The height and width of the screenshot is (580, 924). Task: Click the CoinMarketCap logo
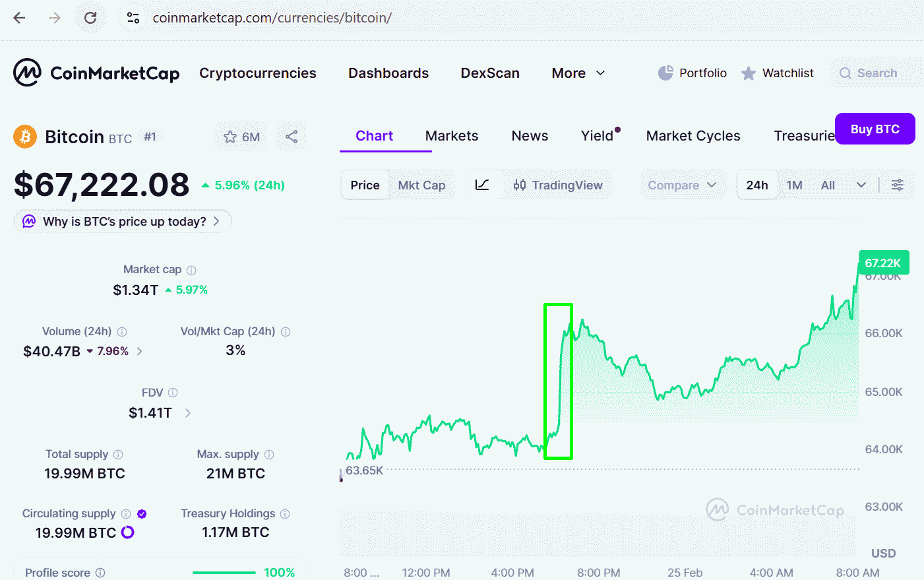pyautogui.click(x=96, y=73)
